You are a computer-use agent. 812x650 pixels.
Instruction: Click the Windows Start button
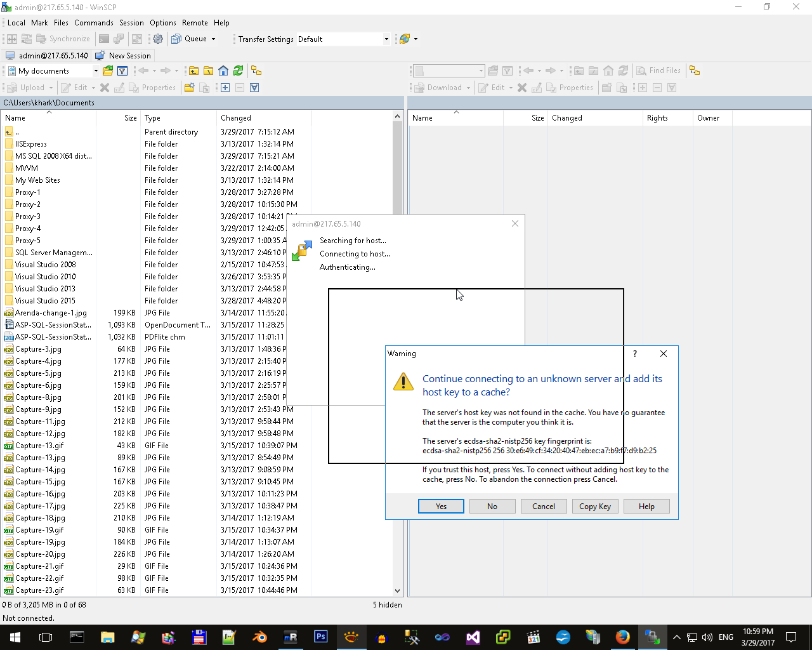[15, 637]
